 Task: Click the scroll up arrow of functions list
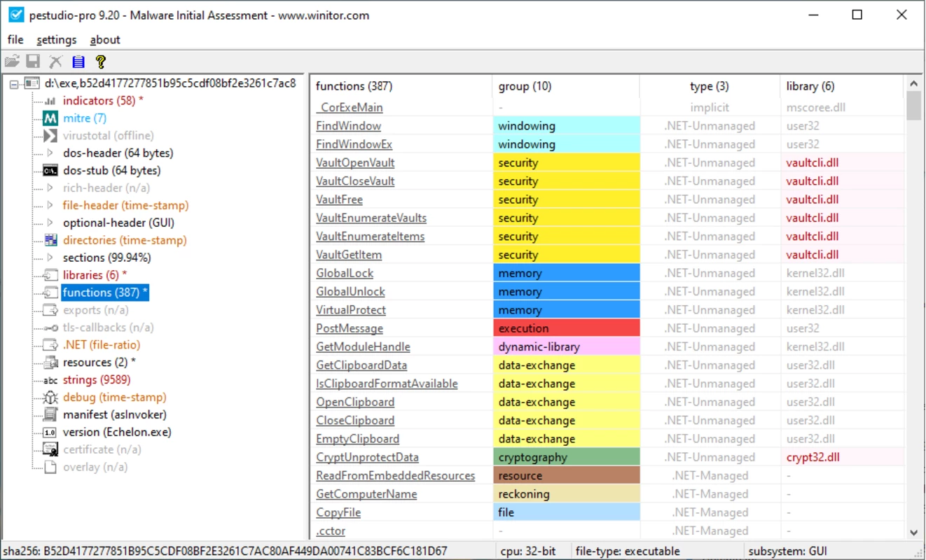coord(913,83)
